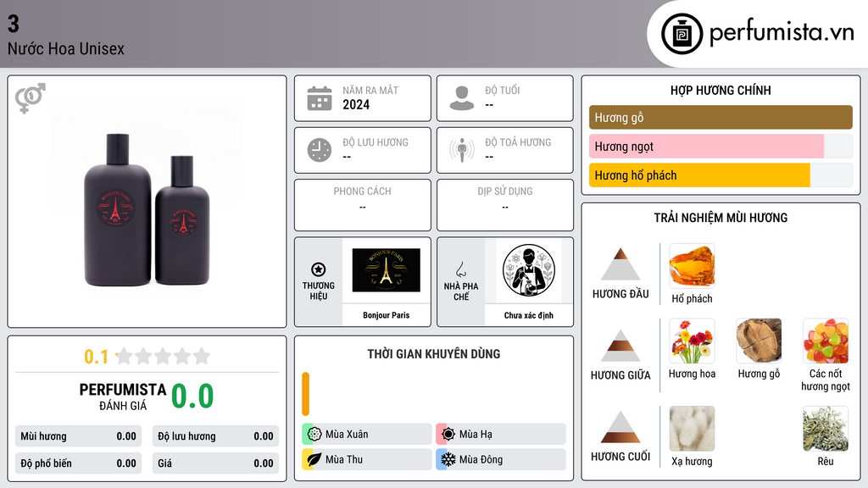868x488 pixels.
Task: Click the person icon beside Độ tuổi
Action: 462,98
